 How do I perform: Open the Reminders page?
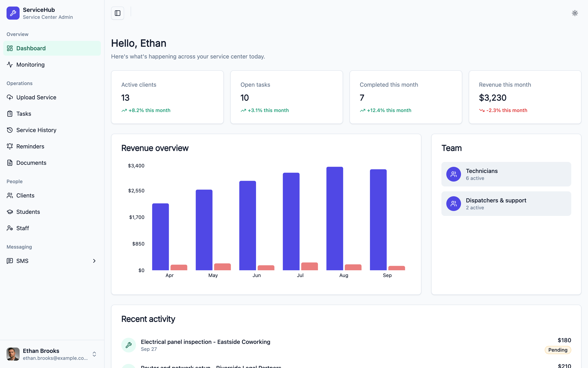click(52, 146)
